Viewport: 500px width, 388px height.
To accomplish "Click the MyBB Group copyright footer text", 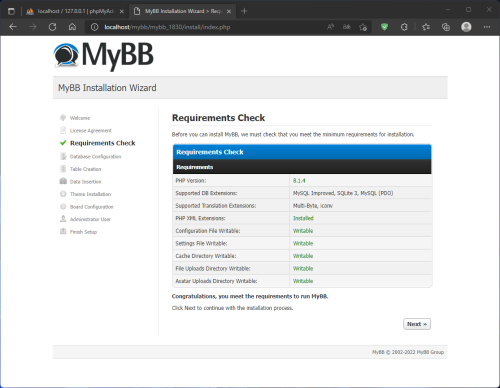I will click(x=408, y=352).
